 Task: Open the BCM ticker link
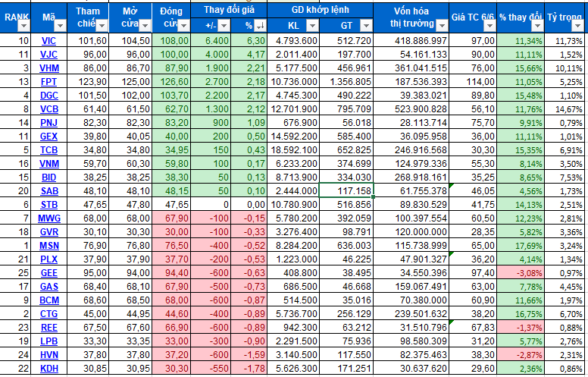pos(49,300)
